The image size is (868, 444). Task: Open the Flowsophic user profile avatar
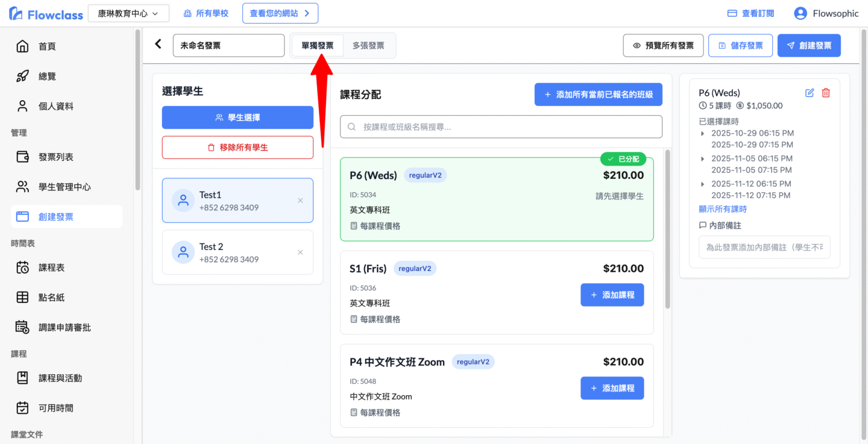click(800, 13)
